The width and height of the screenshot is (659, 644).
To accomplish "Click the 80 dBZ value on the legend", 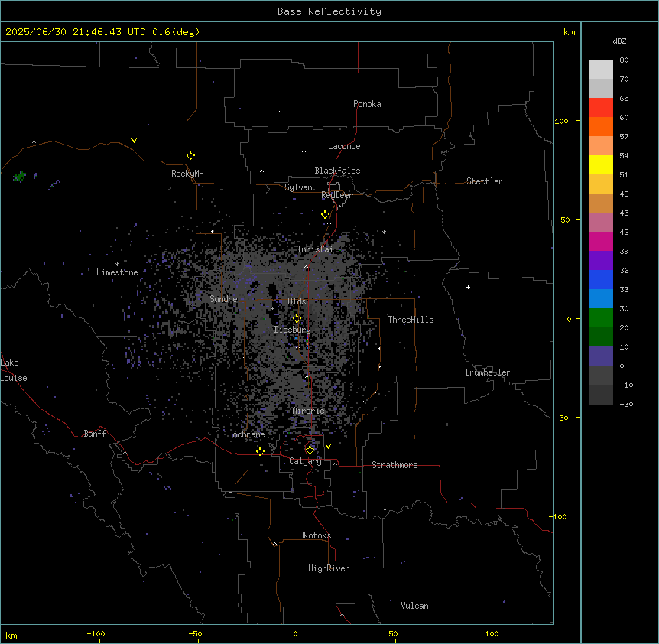I will coord(624,60).
